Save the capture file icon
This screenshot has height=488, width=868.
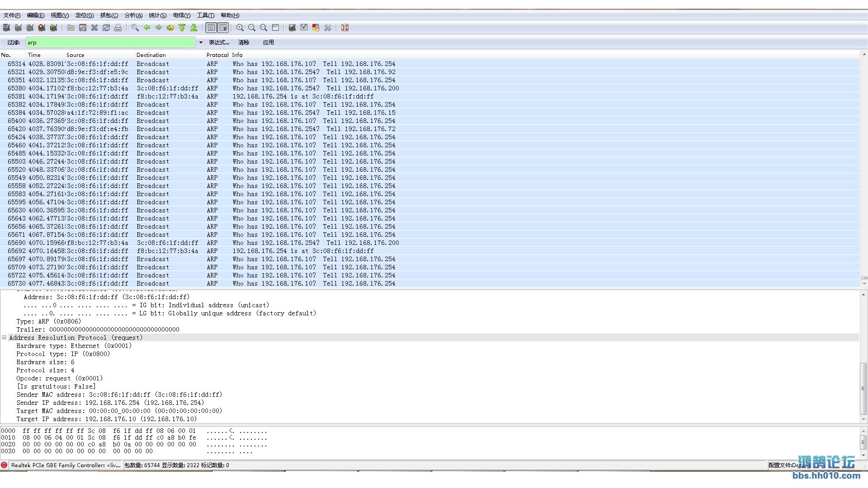(83, 28)
